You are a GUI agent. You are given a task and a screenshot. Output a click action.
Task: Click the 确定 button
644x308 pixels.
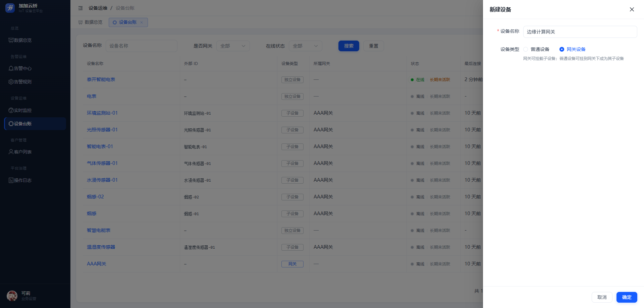click(627, 297)
